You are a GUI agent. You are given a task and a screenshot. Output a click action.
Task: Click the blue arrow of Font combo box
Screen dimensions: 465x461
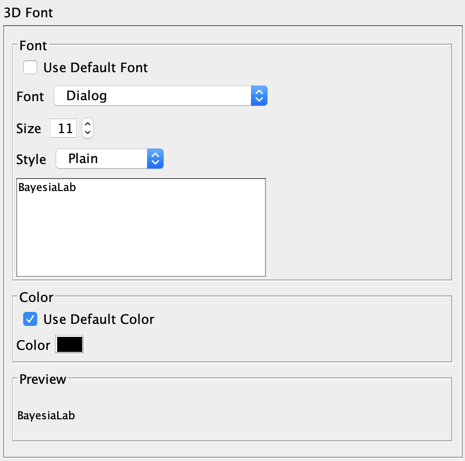[x=259, y=96]
